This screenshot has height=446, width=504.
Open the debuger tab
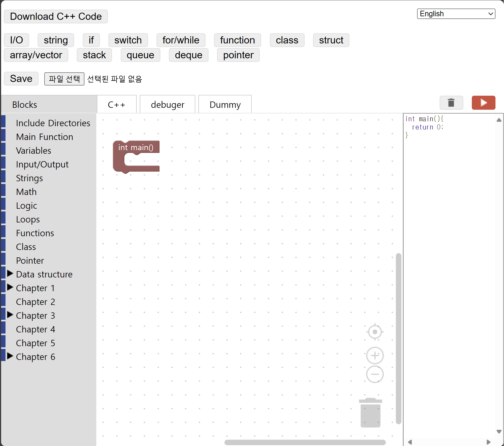168,104
